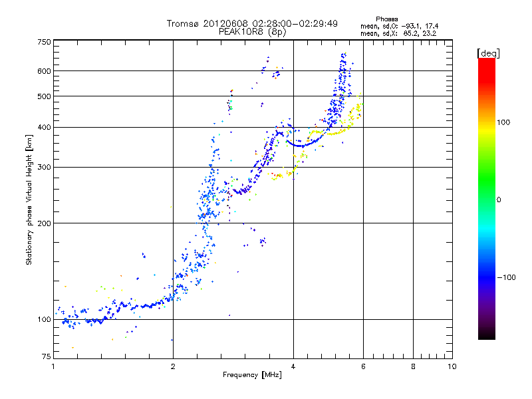Image resolution: width=532 pixels, height=399 pixels.
Task: Click the 'Phases' header text
Action: click(387, 19)
